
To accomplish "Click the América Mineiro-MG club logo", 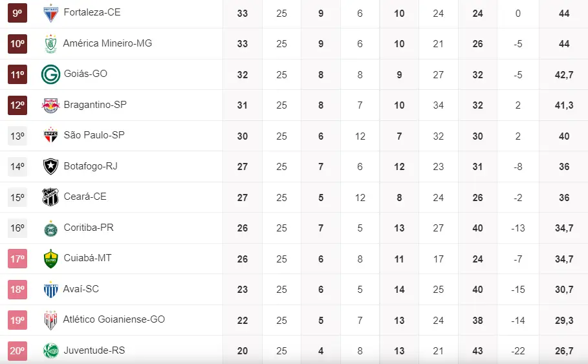I will pyautogui.click(x=50, y=43).
